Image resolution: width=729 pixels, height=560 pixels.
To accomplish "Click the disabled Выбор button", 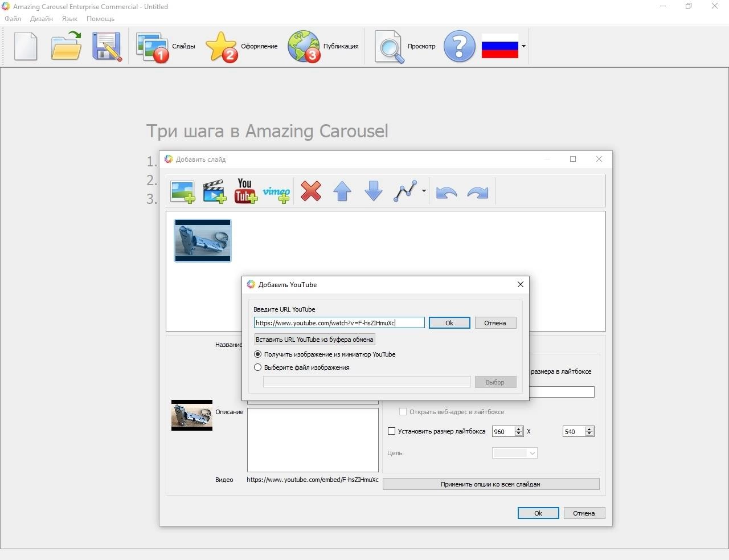I will point(495,382).
